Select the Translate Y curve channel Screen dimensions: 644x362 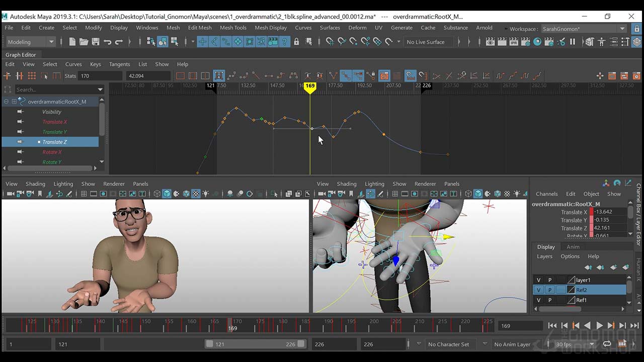coord(54,132)
